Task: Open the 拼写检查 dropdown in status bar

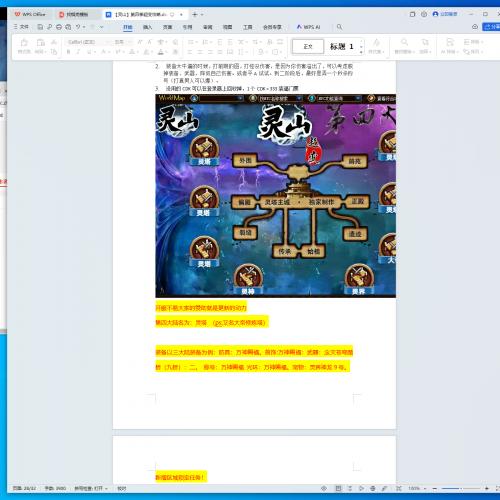Action: [x=91, y=488]
